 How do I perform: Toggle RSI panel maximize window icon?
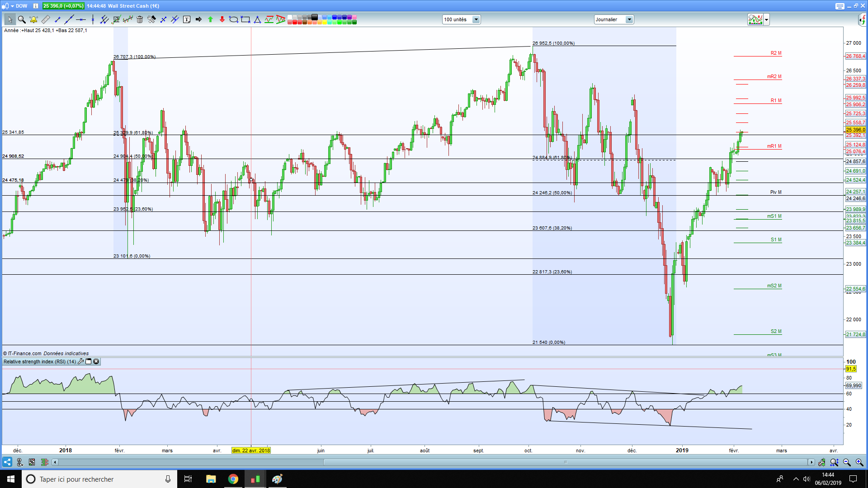pyautogui.click(x=89, y=361)
